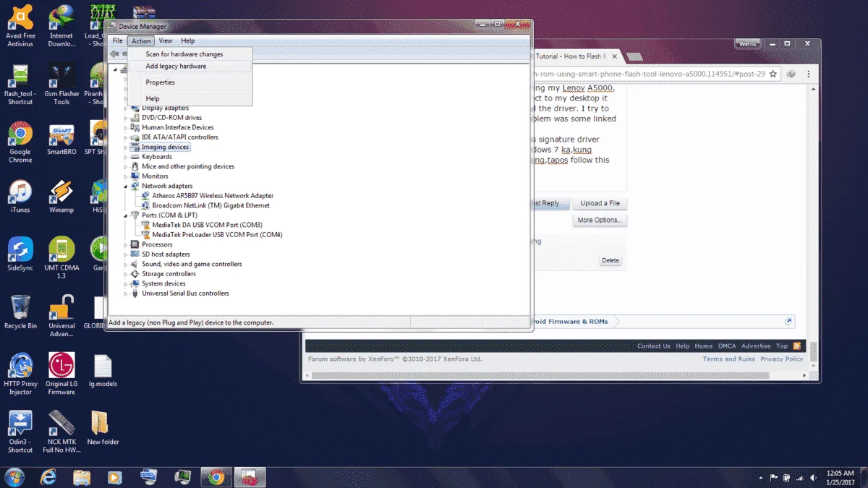The height and width of the screenshot is (488, 868).
Task: Select the NCK MTK Full desktop icon
Action: coord(61,432)
